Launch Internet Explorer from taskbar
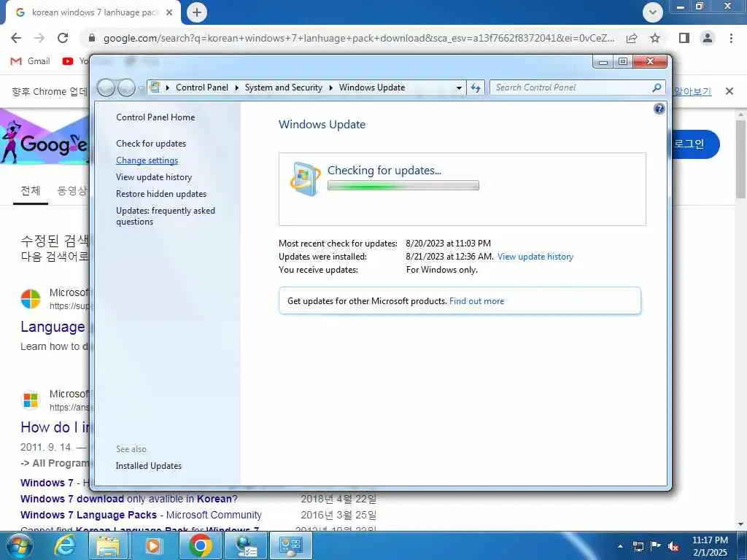This screenshot has width=747, height=560. [65, 545]
